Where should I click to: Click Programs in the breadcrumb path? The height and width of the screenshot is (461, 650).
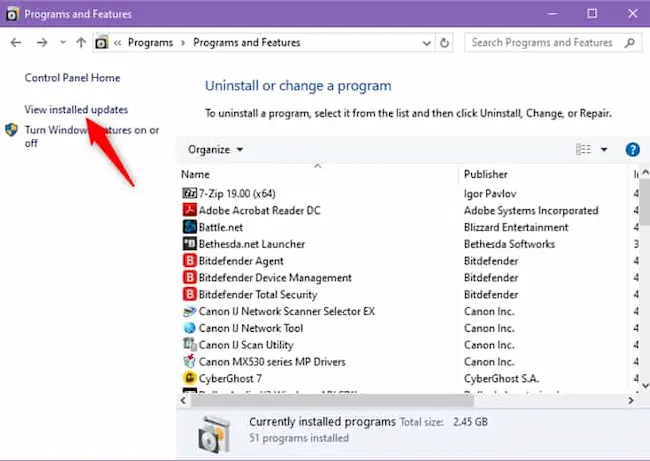coord(150,43)
